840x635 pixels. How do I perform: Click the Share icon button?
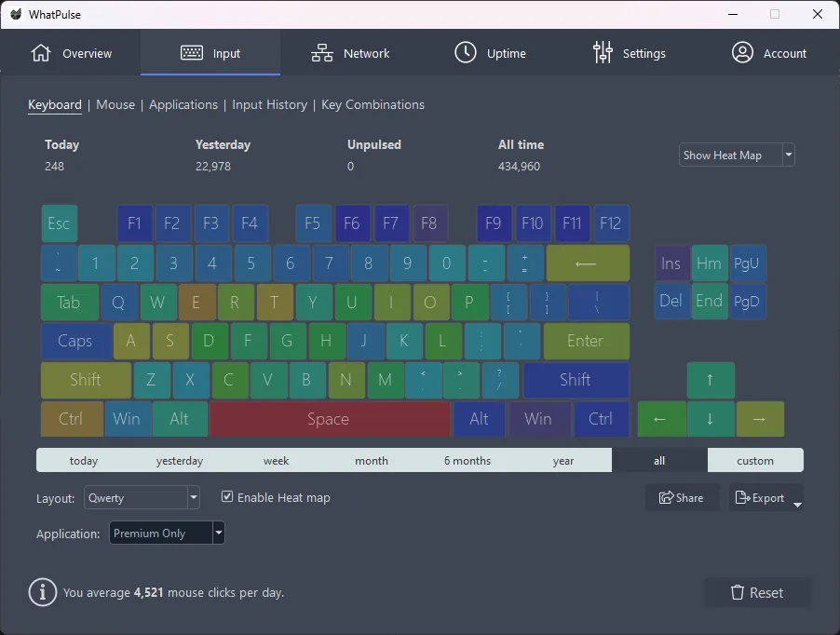(x=667, y=498)
